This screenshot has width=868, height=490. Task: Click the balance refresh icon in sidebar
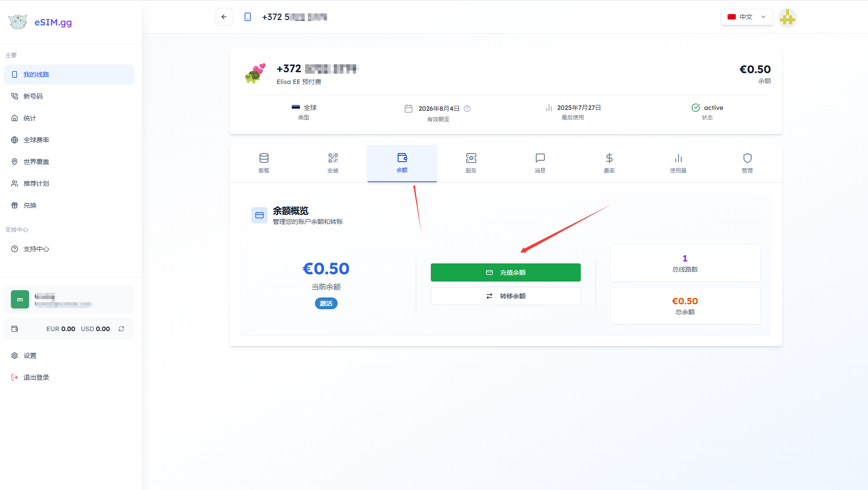point(121,329)
